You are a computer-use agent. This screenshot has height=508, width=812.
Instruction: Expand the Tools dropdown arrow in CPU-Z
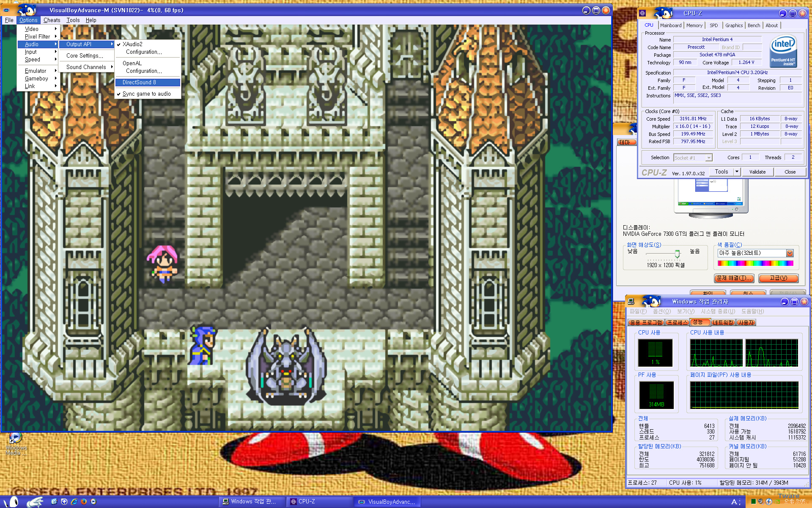pos(737,172)
